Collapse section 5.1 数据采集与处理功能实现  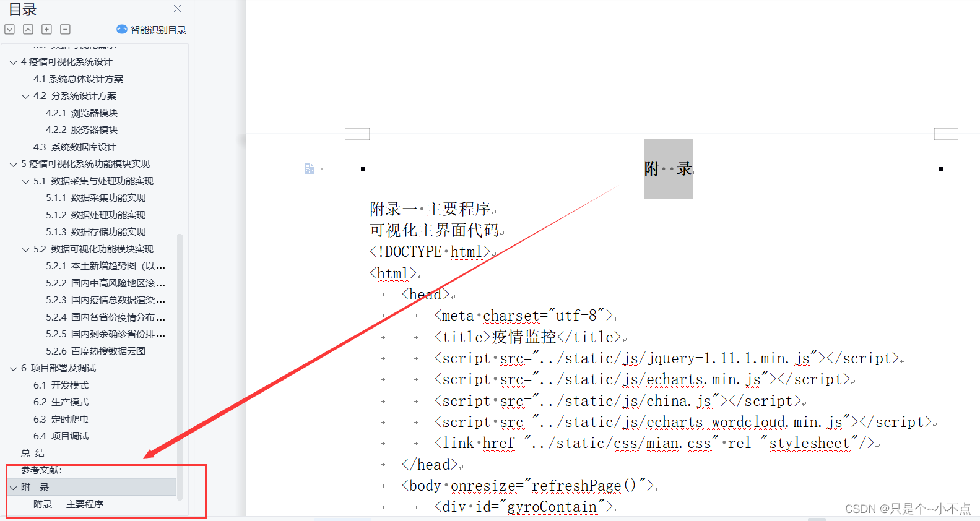pos(25,181)
